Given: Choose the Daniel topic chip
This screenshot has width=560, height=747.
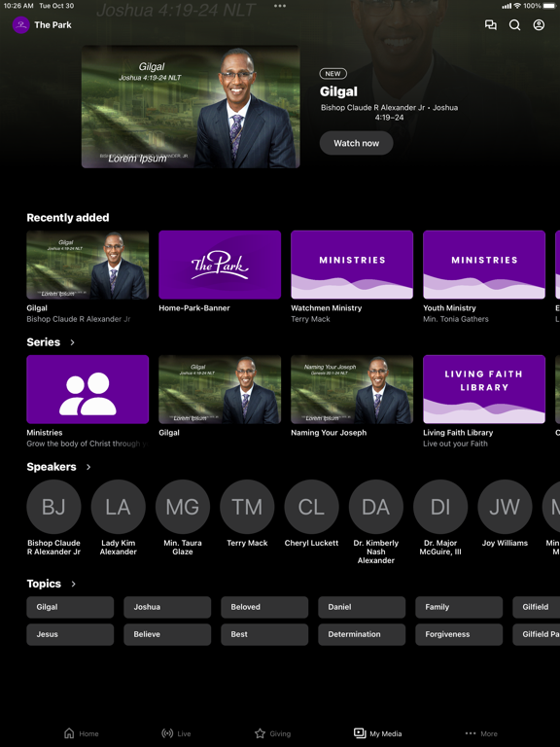Looking at the screenshot, I should pyautogui.click(x=362, y=607).
